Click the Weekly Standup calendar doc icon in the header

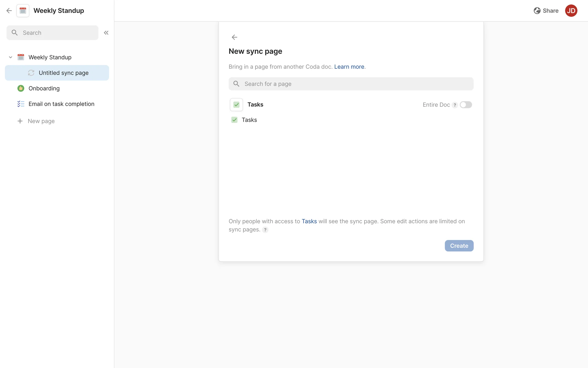23,11
